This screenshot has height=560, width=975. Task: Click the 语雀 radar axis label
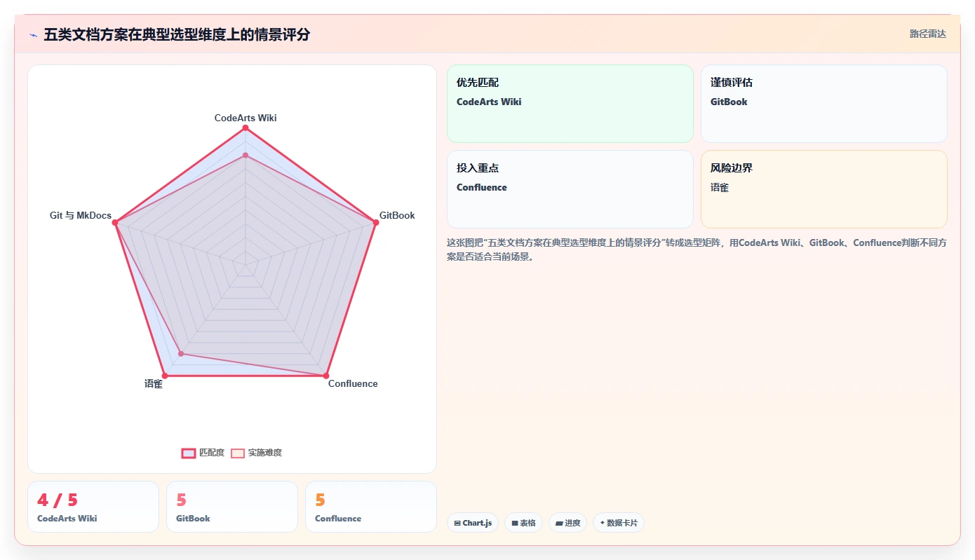[x=154, y=384]
